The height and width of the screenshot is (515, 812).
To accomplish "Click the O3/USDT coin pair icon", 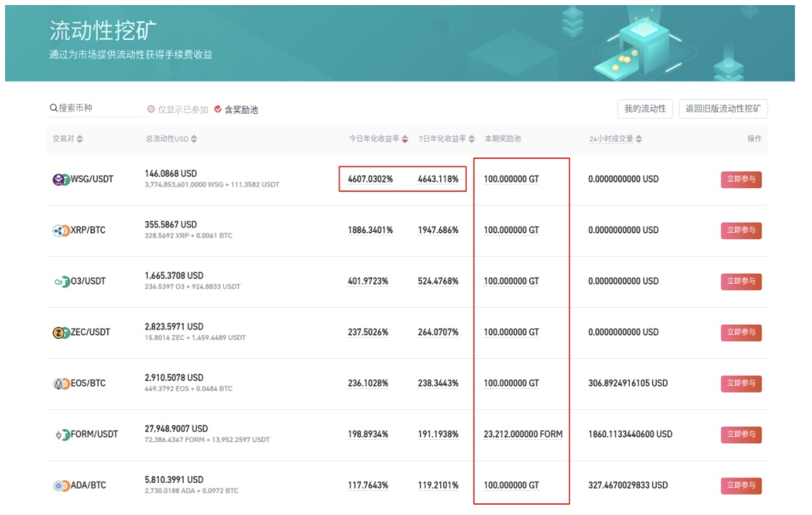I will point(61,282).
